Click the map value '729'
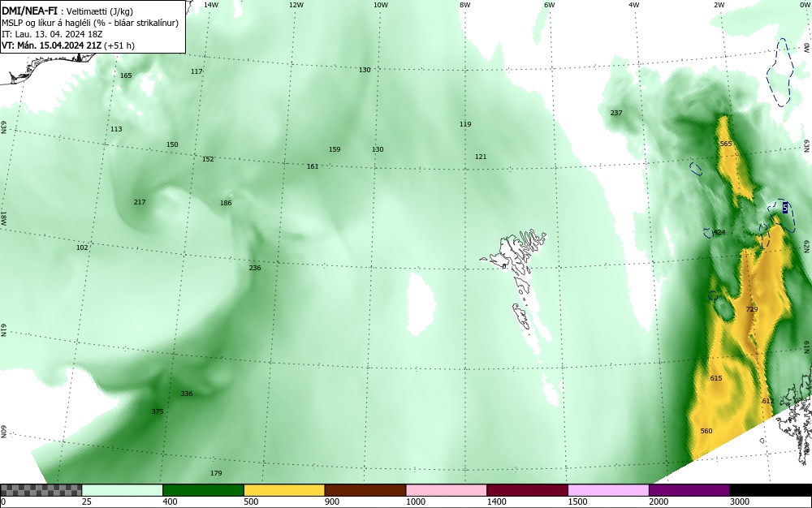Screen dimensions: 812x508 [752, 309]
